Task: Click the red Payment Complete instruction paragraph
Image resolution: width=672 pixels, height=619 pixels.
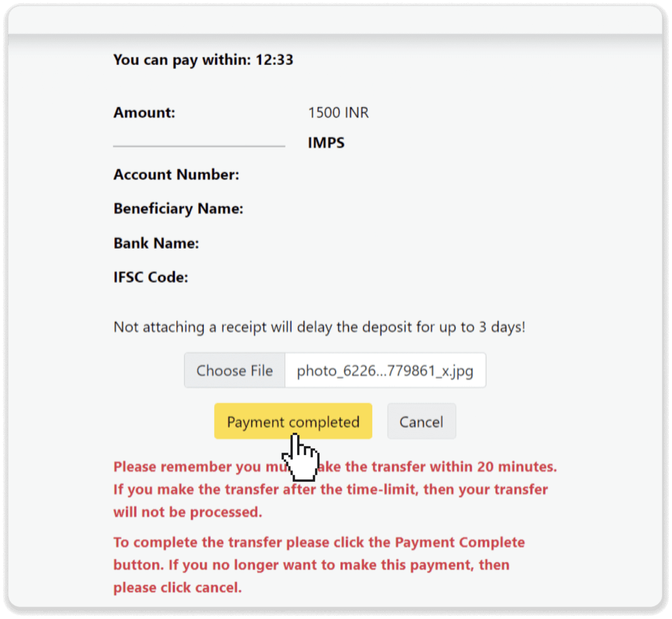Action: (319, 565)
